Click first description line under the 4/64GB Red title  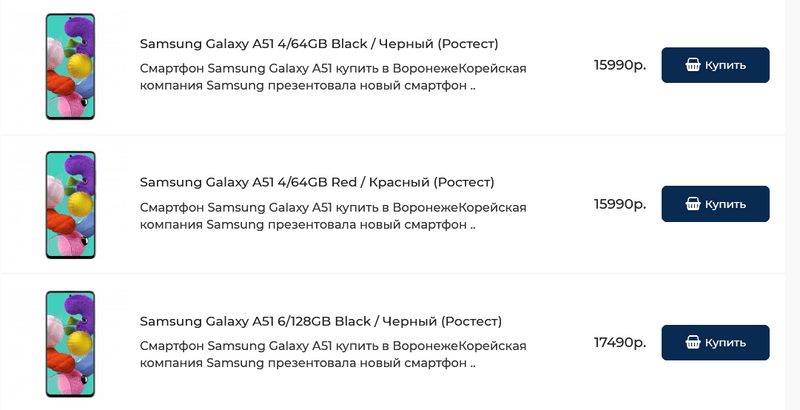pos(333,208)
